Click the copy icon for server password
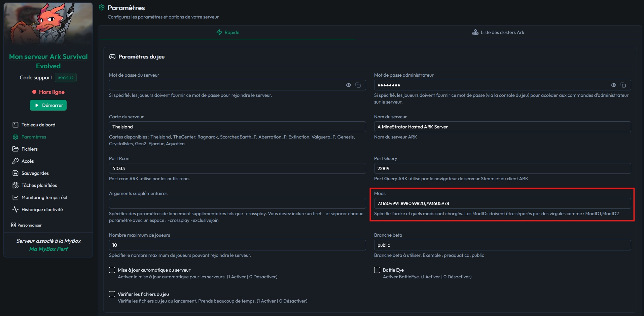644x316 pixels. pos(358,85)
